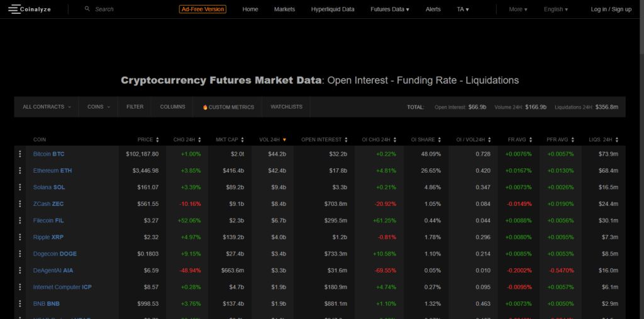Open the FILTER panel
This screenshot has width=644, height=319.
point(135,107)
